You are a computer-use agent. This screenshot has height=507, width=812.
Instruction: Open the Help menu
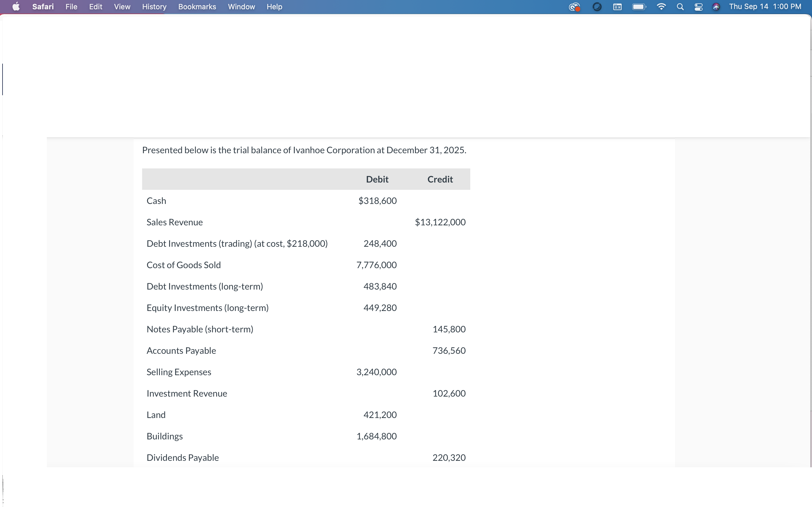pyautogui.click(x=274, y=7)
